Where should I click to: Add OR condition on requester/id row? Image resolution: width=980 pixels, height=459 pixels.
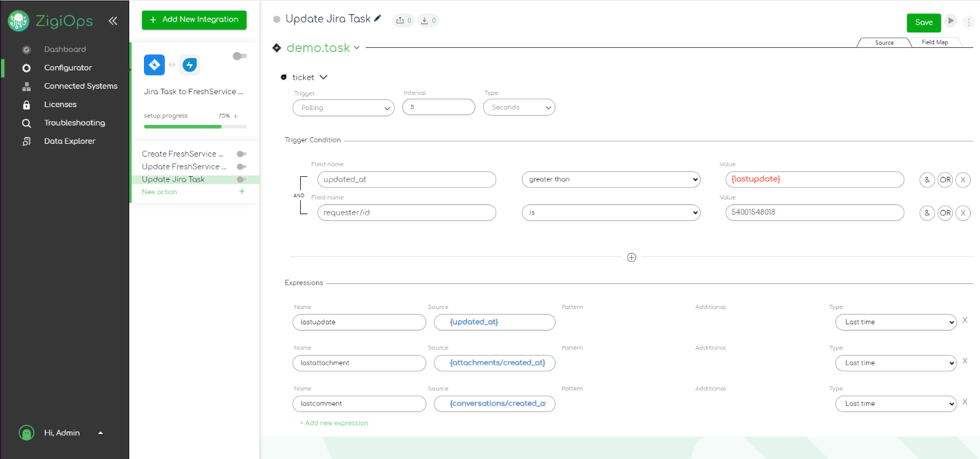point(946,213)
